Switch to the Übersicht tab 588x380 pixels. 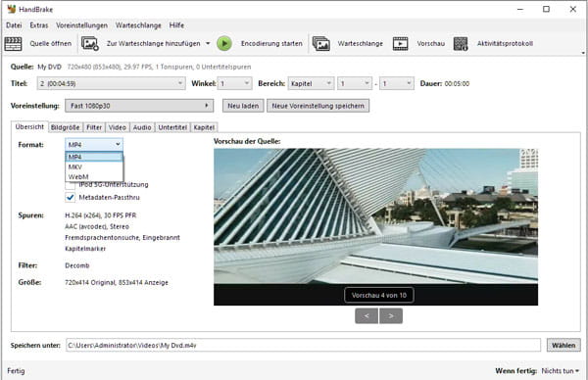tap(29, 126)
